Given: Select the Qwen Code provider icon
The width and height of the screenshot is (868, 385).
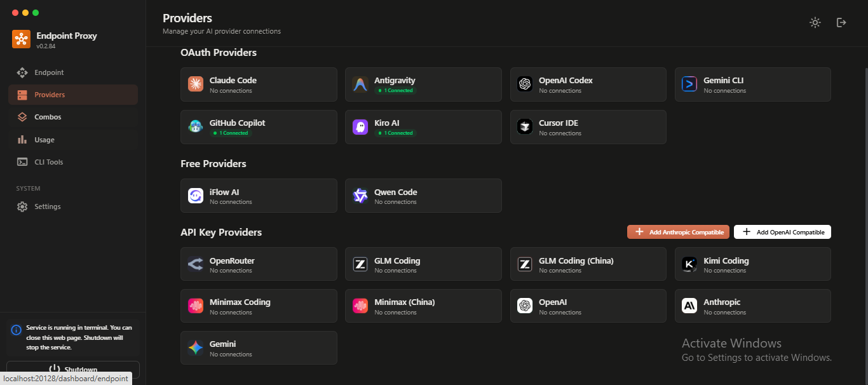Looking at the screenshot, I should (x=360, y=195).
